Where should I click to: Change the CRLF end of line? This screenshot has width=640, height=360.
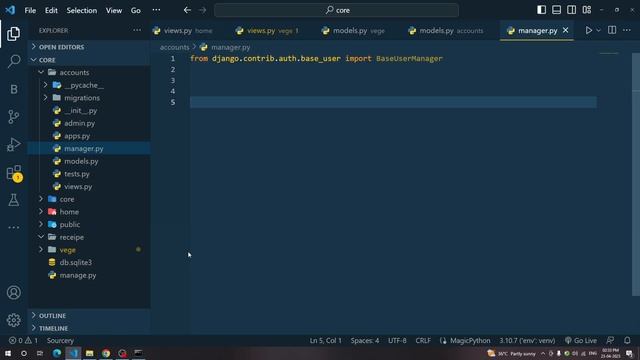pyautogui.click(x=423, y=340)
